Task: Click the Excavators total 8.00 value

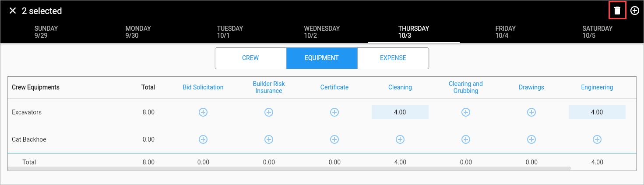Action: [x=148, y=112]
